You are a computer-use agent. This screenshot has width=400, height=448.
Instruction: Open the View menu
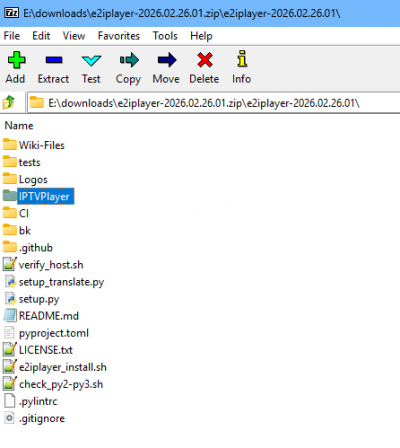click(74, 36)
